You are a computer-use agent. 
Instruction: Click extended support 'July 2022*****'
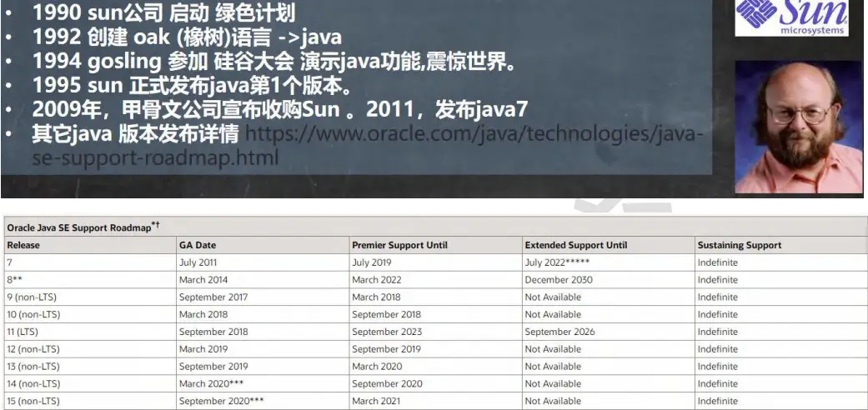[558, 262]
